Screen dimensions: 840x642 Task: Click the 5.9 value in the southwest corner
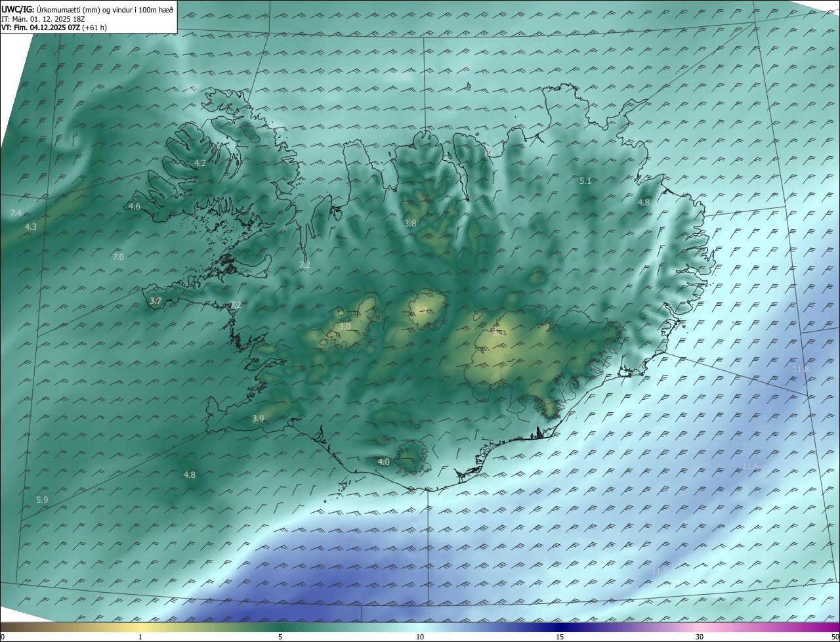(42, 500)
